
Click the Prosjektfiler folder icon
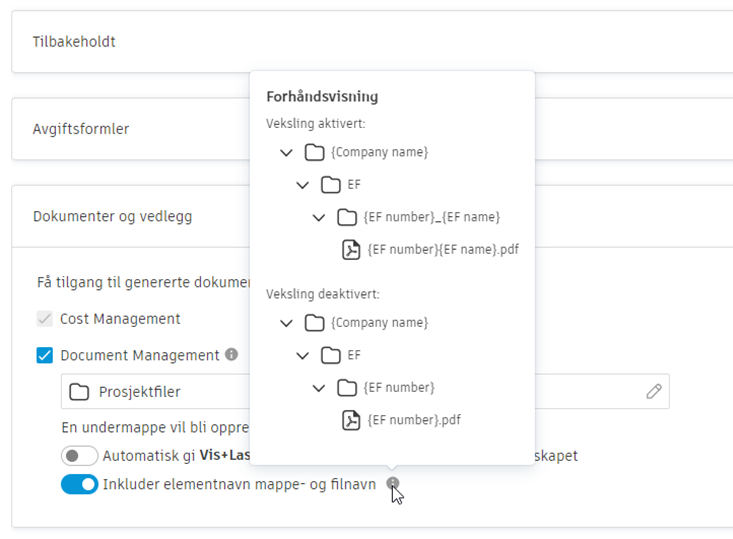coord(79,392)
